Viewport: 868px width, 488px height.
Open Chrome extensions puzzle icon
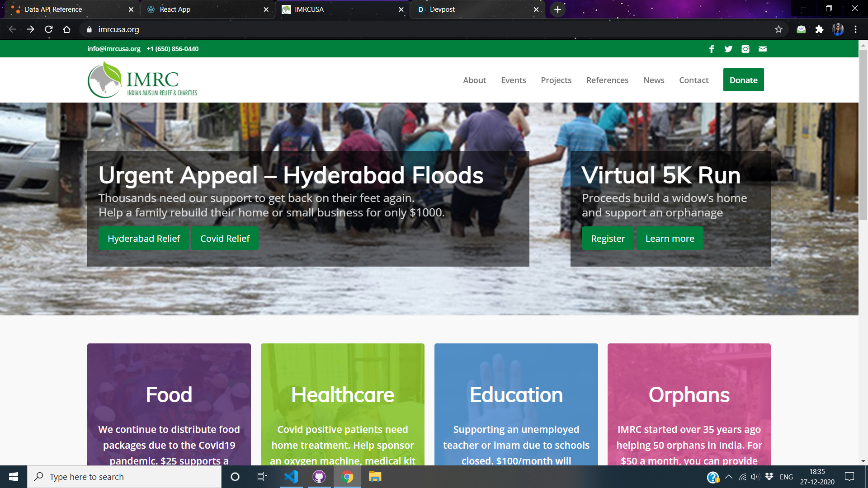tap(819, 29)
